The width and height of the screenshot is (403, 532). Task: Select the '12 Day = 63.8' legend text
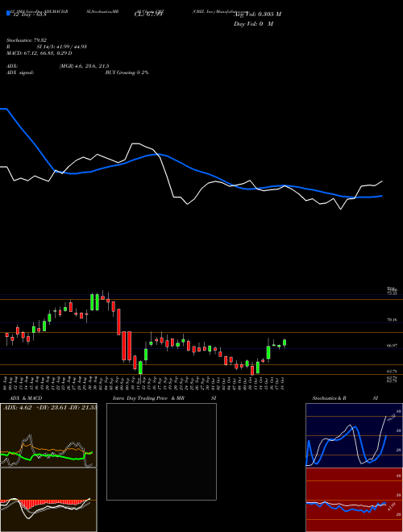point(29,15)
